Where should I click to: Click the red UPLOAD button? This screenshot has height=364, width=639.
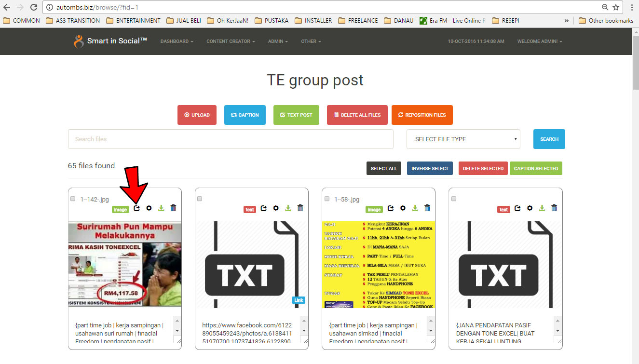click(197, 115)
